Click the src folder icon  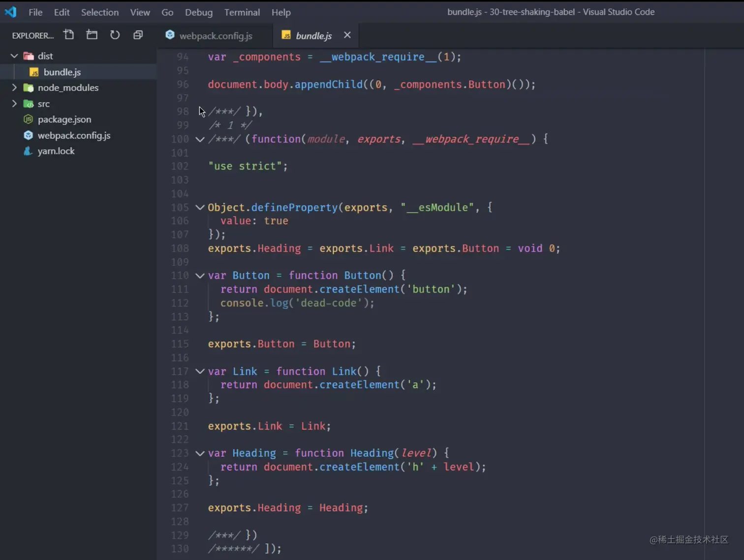coord(29,104)
